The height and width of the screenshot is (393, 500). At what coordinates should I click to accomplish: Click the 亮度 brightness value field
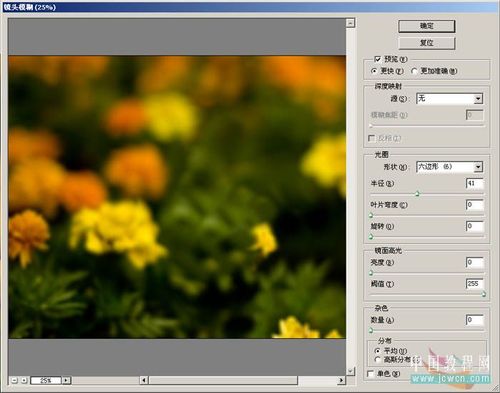[x=475, y=263]
